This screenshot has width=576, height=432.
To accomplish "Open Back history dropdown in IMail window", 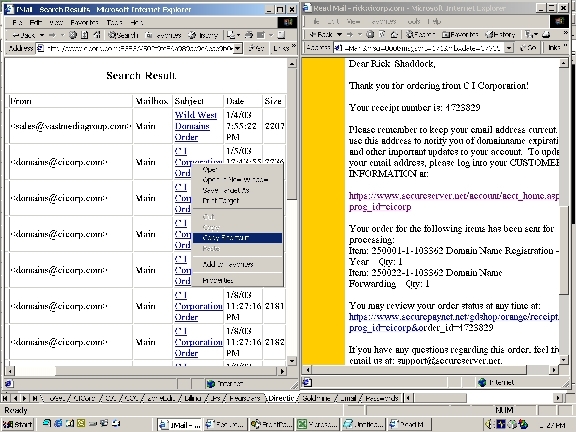I will coord(42,35).
